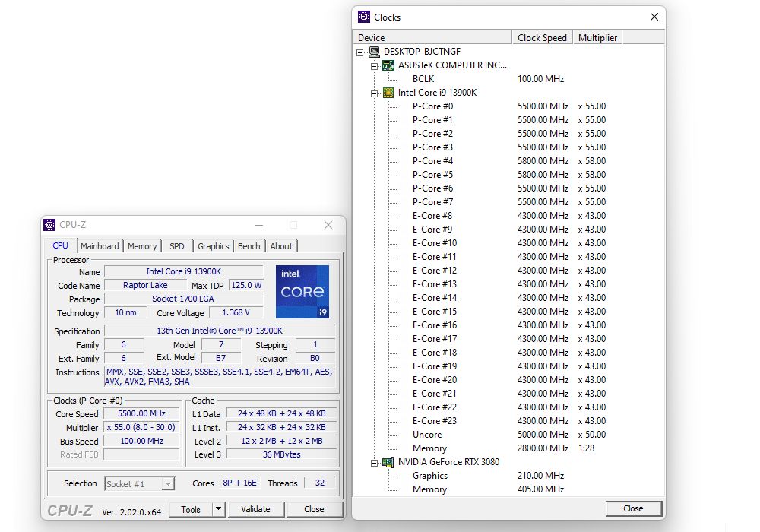This screenshot has width=760, height=532.
Task: Click the NVIDIA GeForce RTX 3080 card icon
Action: [388, 462]
